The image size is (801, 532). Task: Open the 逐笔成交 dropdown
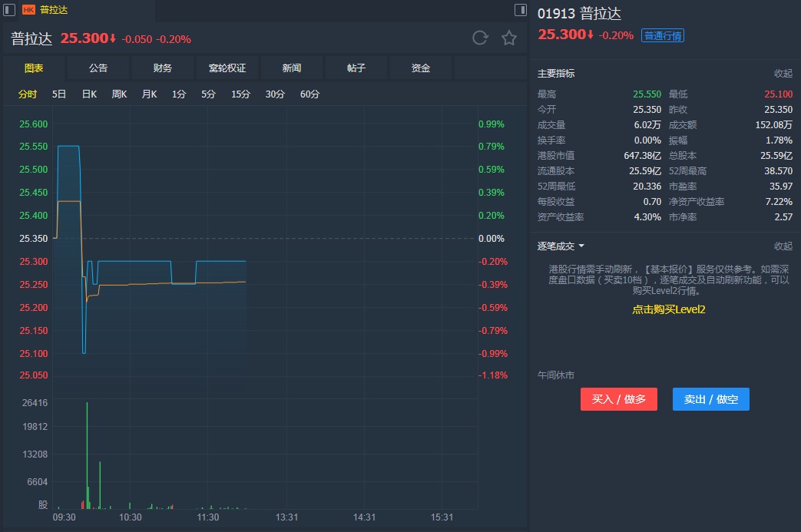(x=561, y=246)
